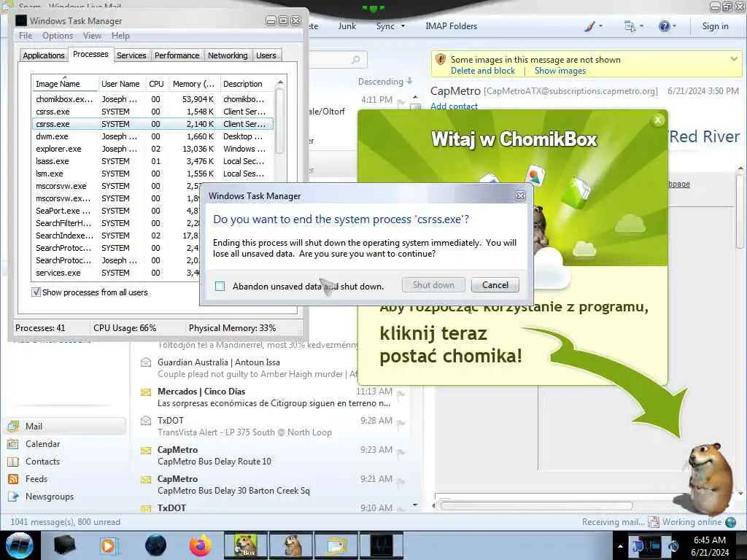This screenshot has width=747, height=560.
Task: Open the Colorizer paintbrush icon in Windows Live Mail toolbar
Action: (589, 26)
